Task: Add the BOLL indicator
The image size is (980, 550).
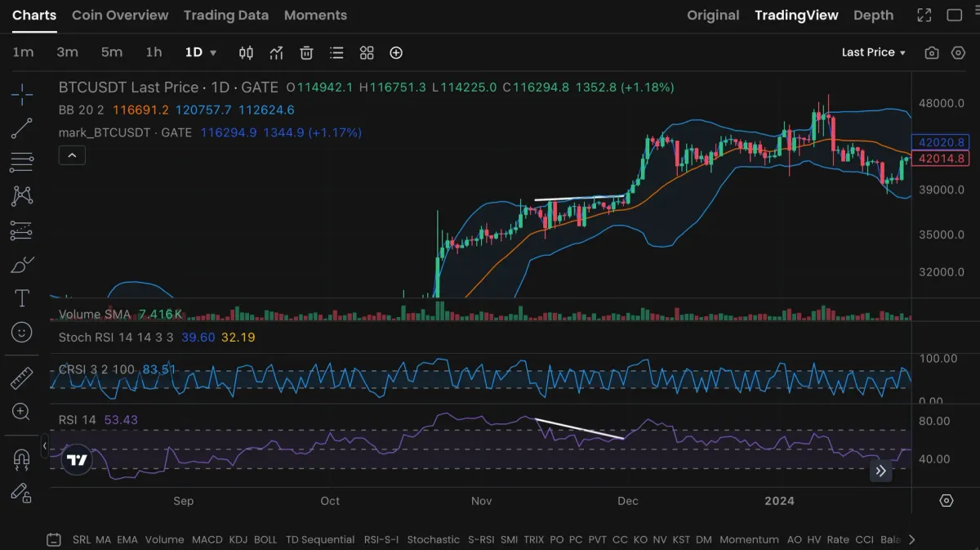Action: pos(265,539)
